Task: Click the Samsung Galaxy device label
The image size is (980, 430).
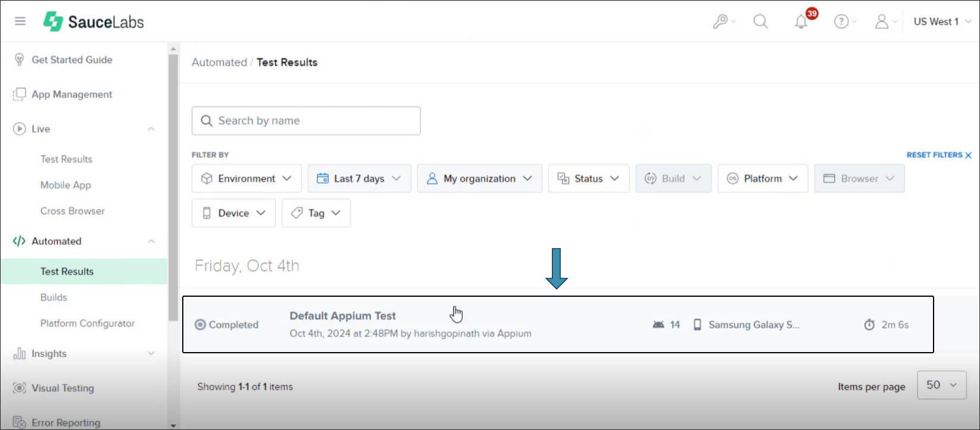Action: (754, 325)
